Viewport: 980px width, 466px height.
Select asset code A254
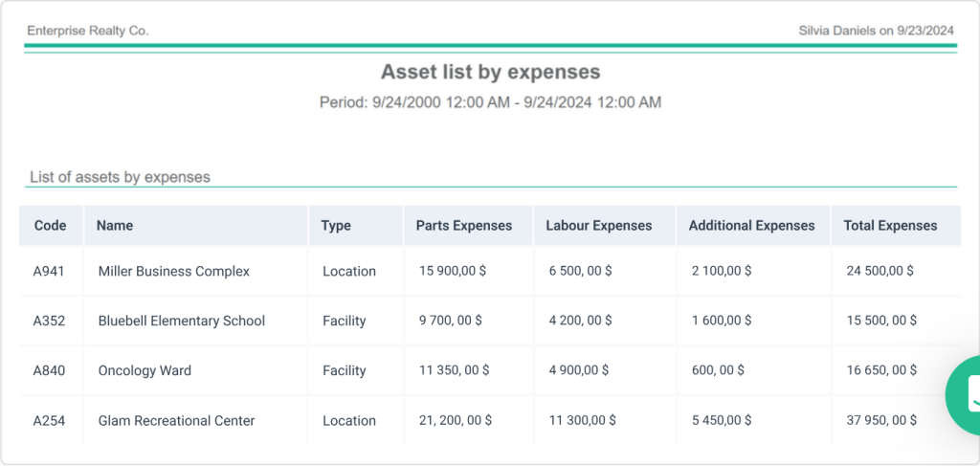coord(49,421)
